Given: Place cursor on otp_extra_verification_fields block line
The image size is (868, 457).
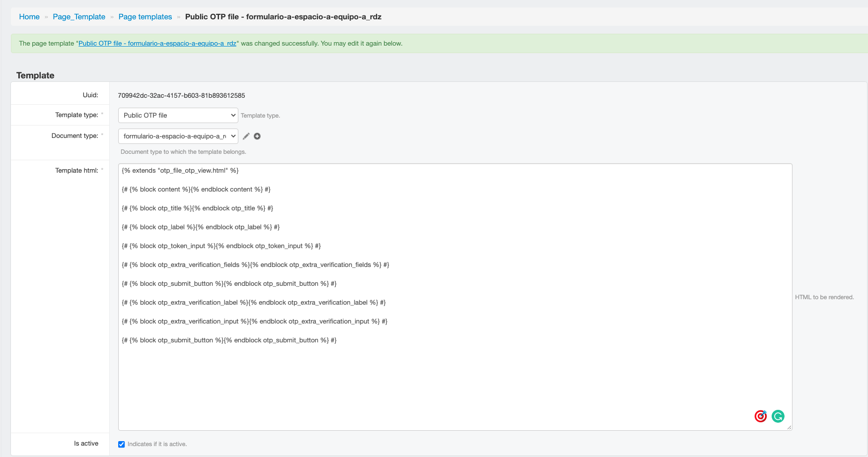Looking at the screenshot, I should pyautogui.click(x=255, y=265).
